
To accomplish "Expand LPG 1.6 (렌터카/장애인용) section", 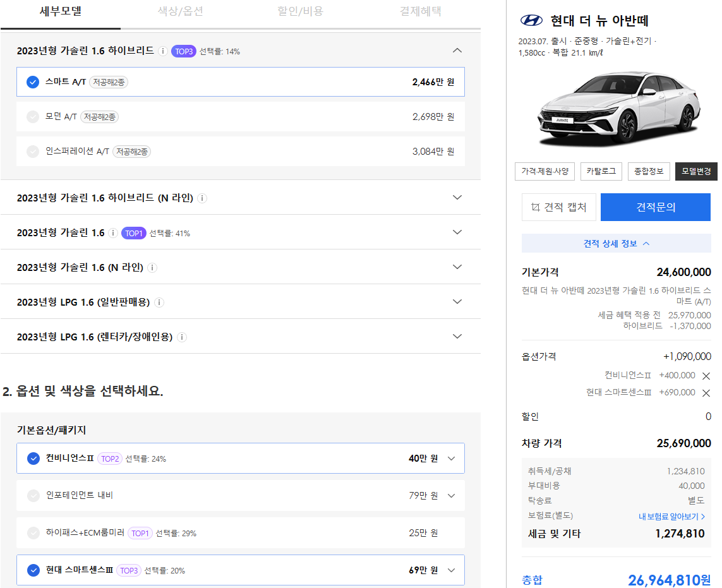I will pos(457,337).
